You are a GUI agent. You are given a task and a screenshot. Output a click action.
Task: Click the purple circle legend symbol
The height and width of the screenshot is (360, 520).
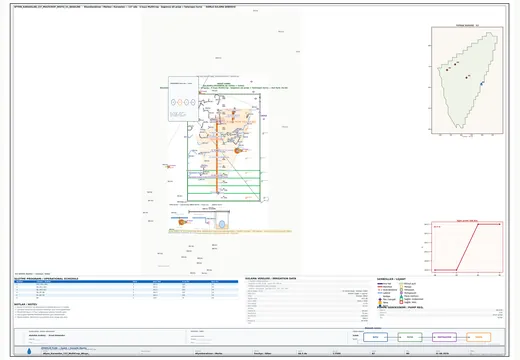click(401, 293)
